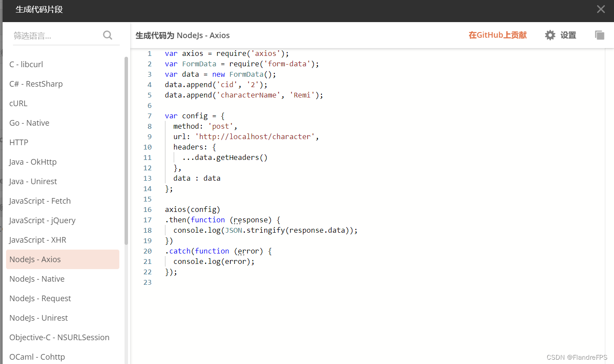Click the language list scrollbar
This screenshot has height=364, width=614.
[126, 152]
